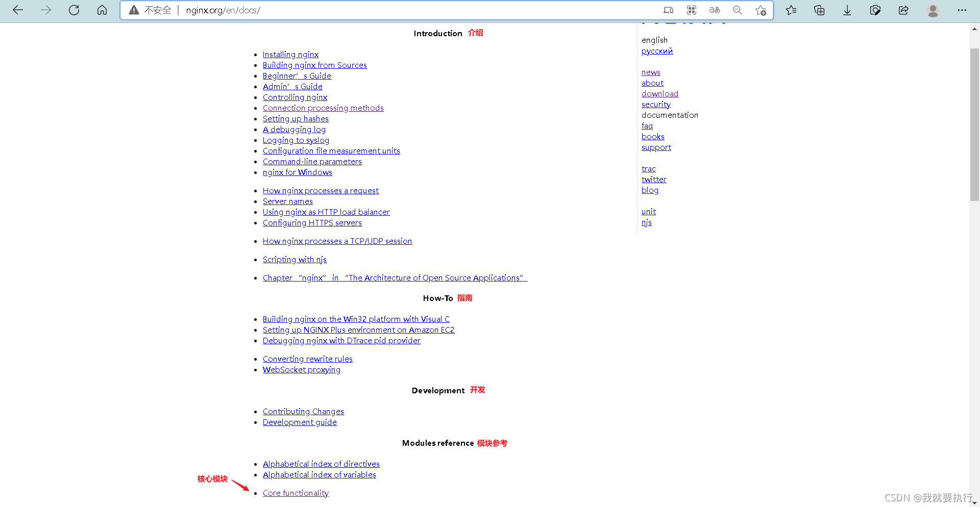Open Command-line parameters link
980x507 pixels.
(312, 162)
